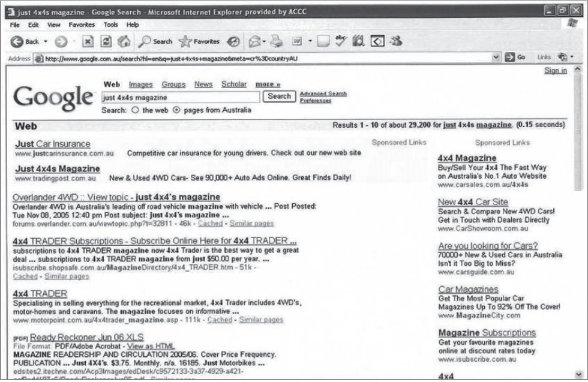Image resolution: width=588 pixels, height=382 pixels.
Task: Open the Just 4x4s Magazine sponsored link
Action: [x=58, y=169]
